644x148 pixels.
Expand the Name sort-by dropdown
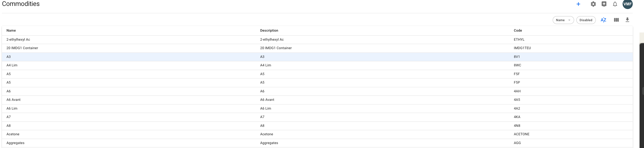tap(563, 20)
